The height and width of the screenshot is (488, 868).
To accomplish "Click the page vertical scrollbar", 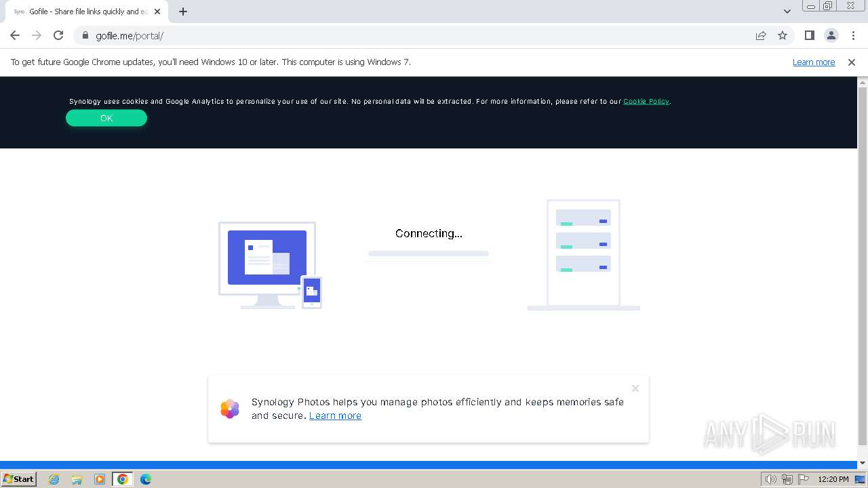I will click(863, 266).
